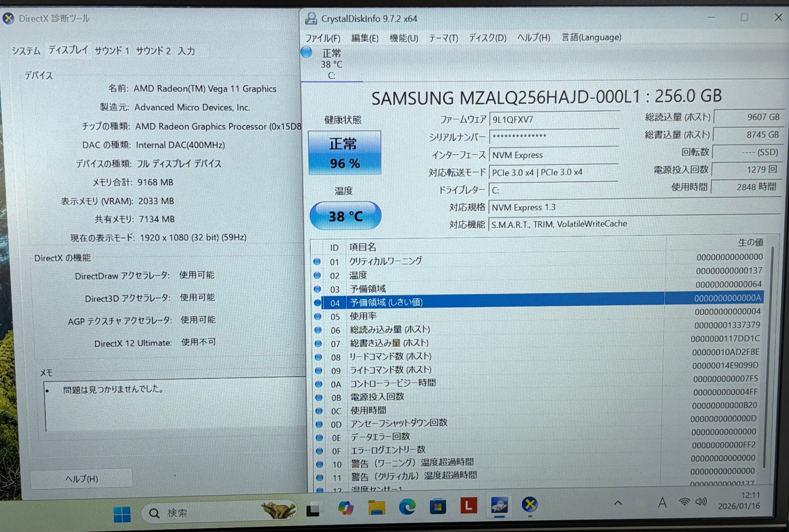Image resolution: width=789 pixels, height=532 pixels.
Task: Launch Microsoft Store from taskbar
Action: [438, 507]
